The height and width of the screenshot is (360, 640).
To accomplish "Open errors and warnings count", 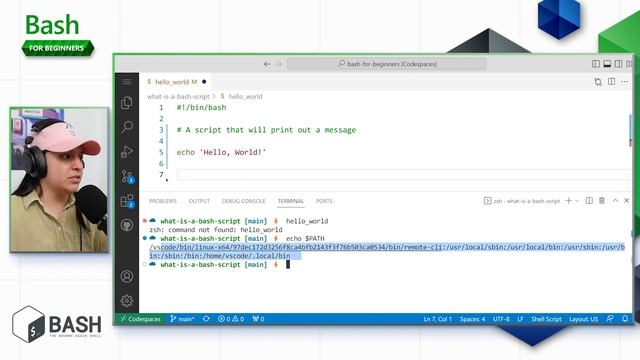I will tap(231, 319).
